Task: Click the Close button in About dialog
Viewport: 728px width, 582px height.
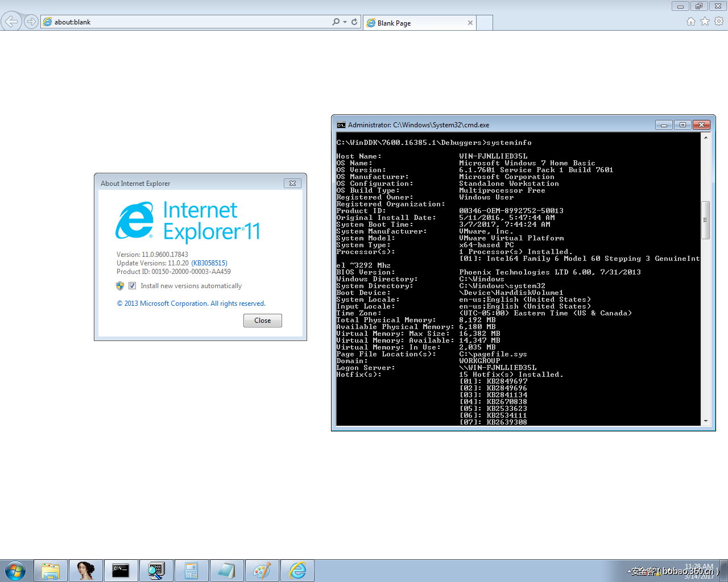Action: coord(263,321)
